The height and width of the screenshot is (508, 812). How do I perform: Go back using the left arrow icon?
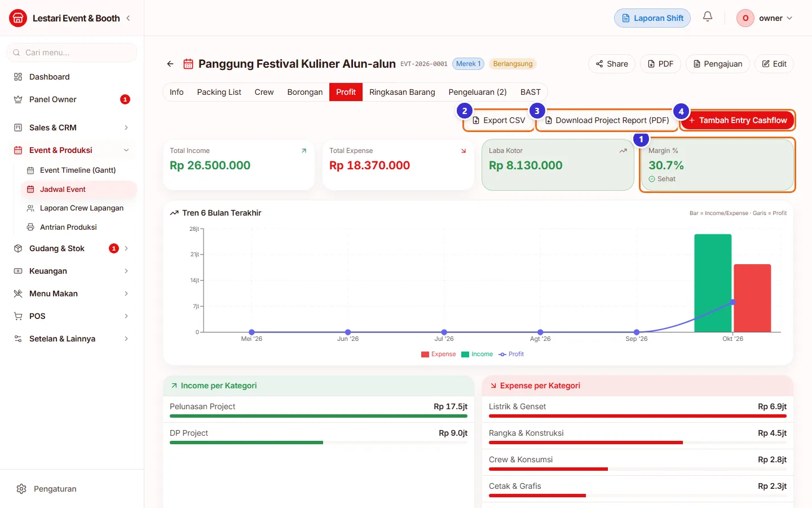170,64
